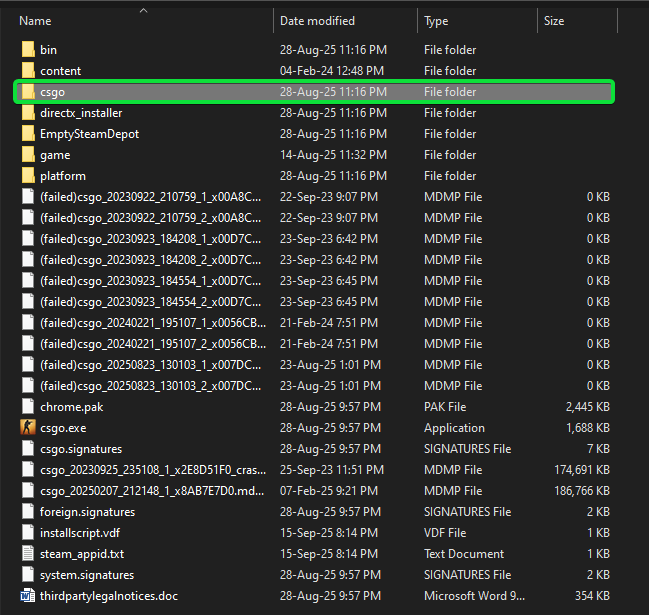Select the foreign.signatures file name
Image resolution: width=649 pixels, height=615 pixels.
[87, 512]
